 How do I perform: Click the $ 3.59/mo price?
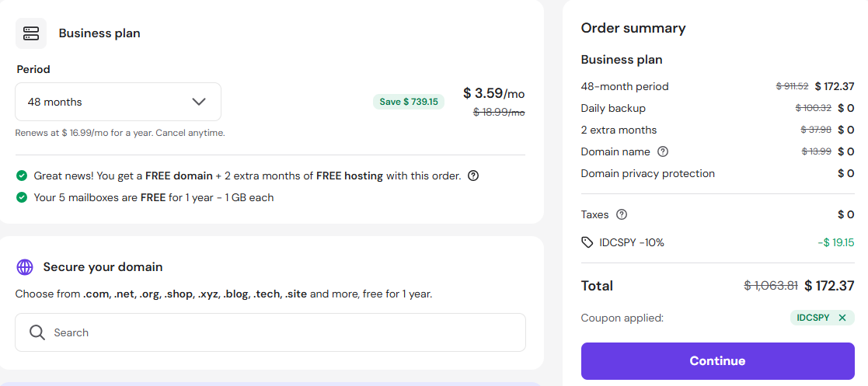(493, 93)
